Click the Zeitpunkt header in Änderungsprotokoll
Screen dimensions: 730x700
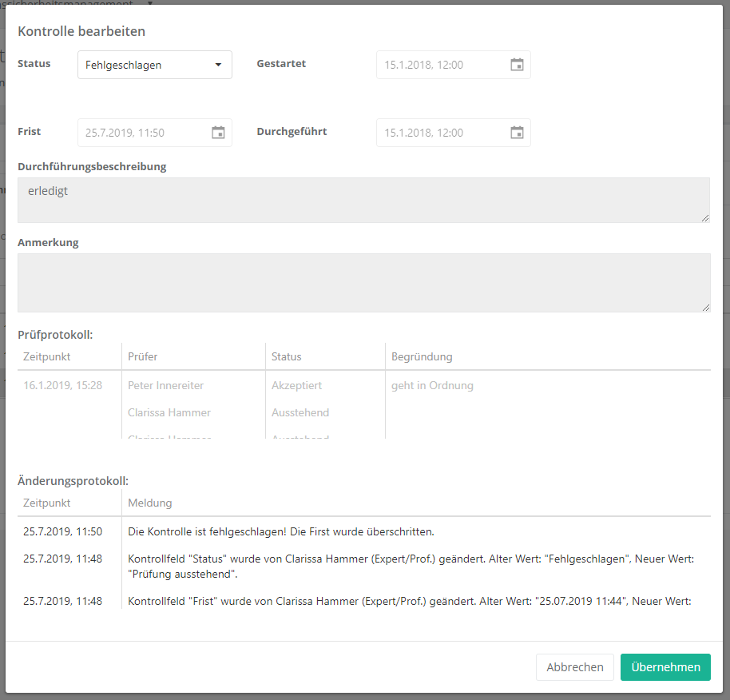point(47,503)
